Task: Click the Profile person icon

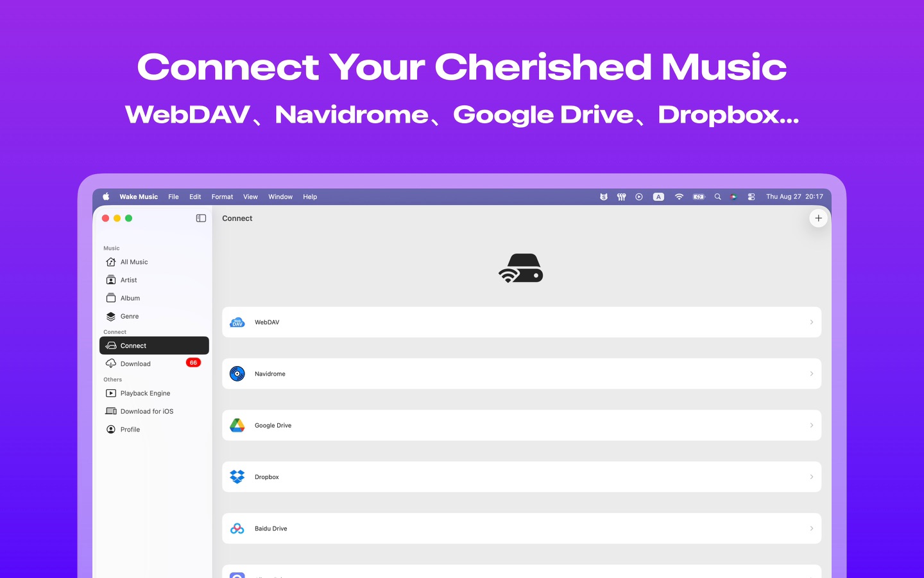Action: pyautogui.click(x=111, y=429)
